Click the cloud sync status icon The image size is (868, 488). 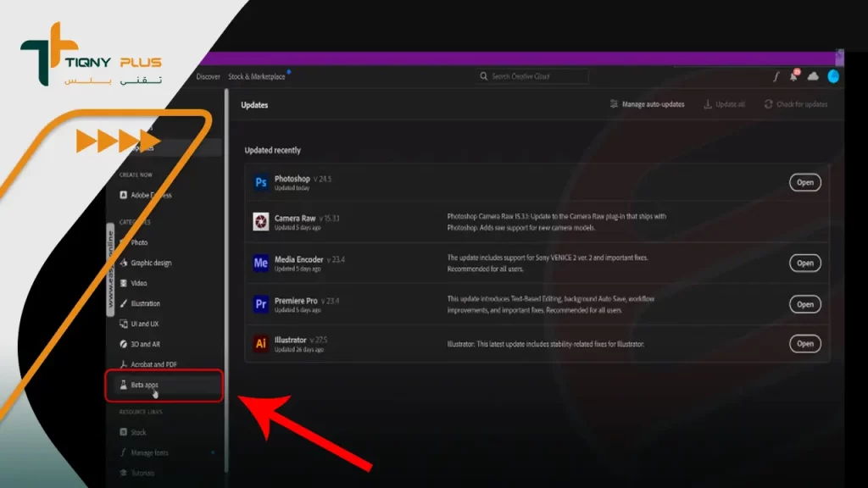pos(814,76)
